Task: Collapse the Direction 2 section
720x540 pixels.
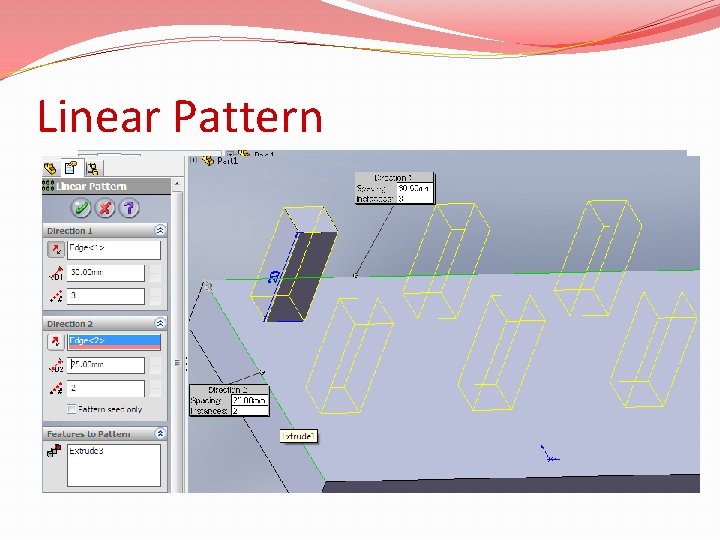Action: point(160,323)
